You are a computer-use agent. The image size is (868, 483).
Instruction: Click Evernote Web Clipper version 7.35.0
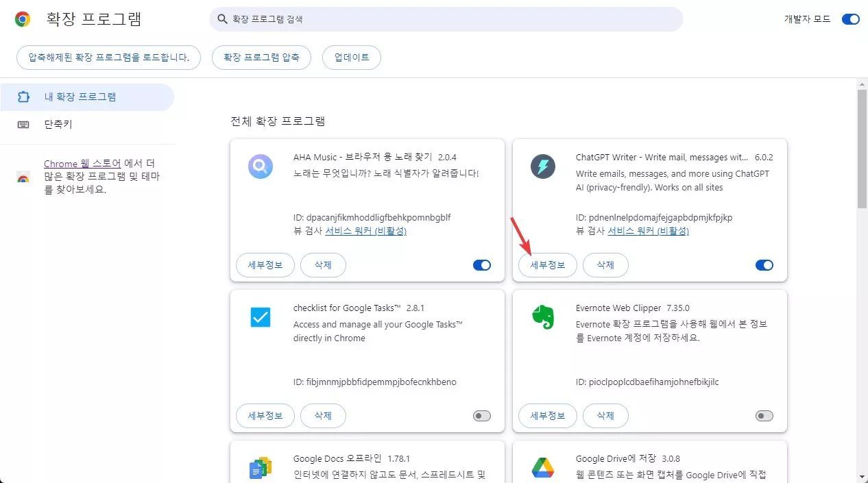(x=678, y=308)
